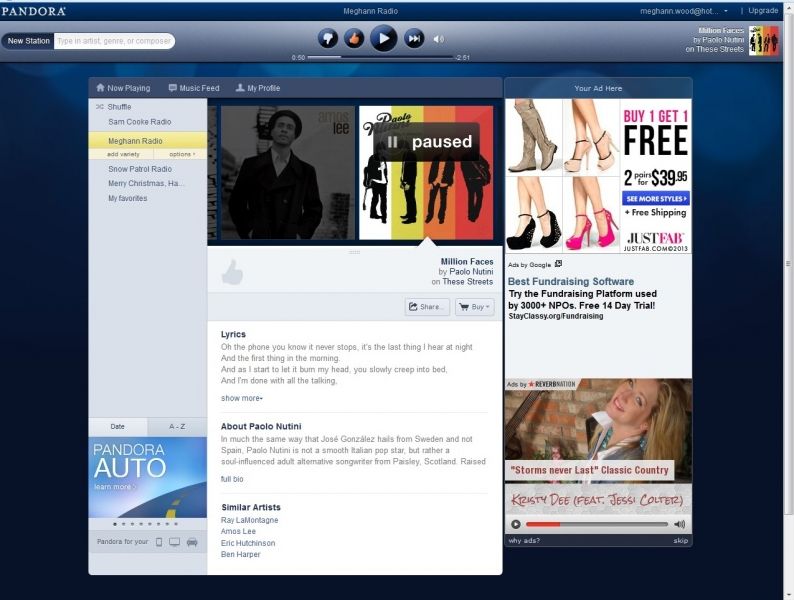The image size is (794, 600).
Task: Click the thumbs up button in player
Action: coord(353,38)
